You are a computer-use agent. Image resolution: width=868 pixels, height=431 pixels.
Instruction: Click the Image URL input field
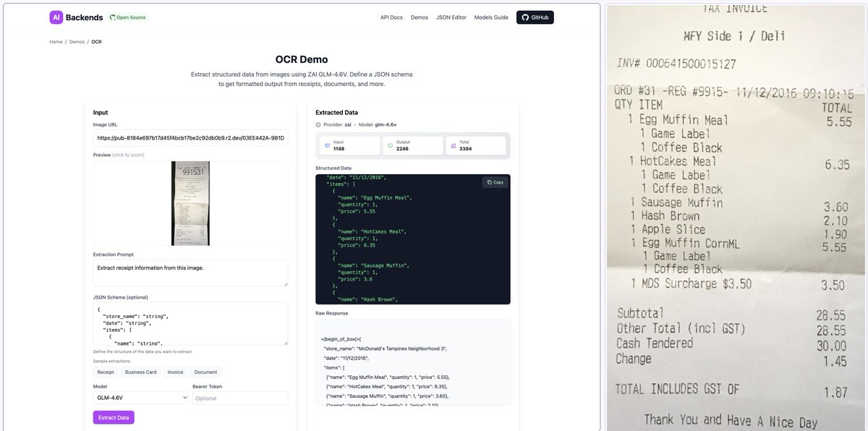click(x=190, y=137)
